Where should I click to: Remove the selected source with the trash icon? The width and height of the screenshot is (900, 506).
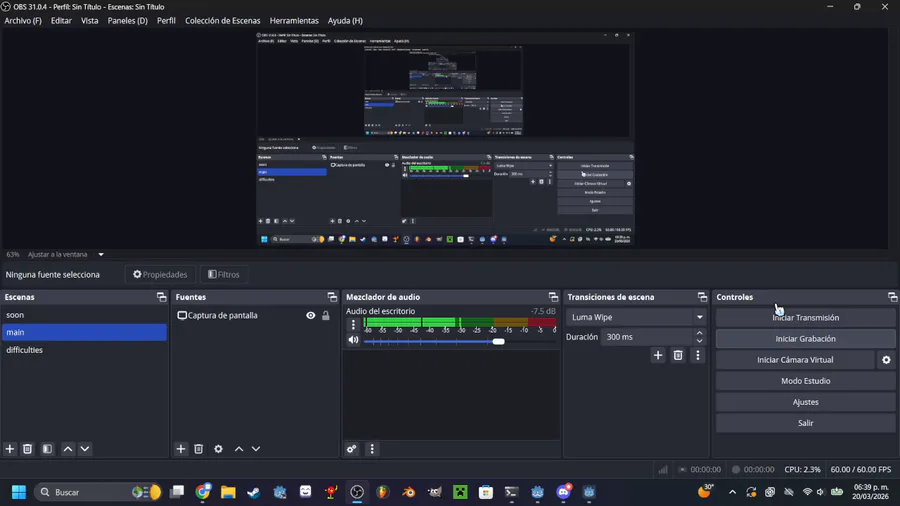click(x=199, y=449)
